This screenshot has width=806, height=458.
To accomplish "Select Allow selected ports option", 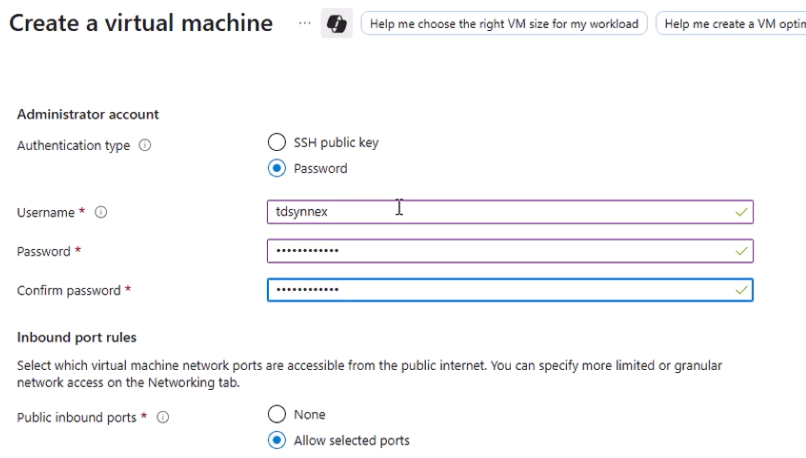I will click(x=277, y=440).
